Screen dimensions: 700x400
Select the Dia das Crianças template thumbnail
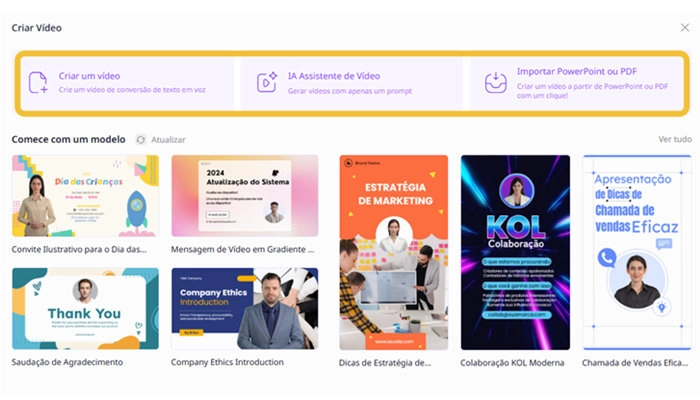85,196
